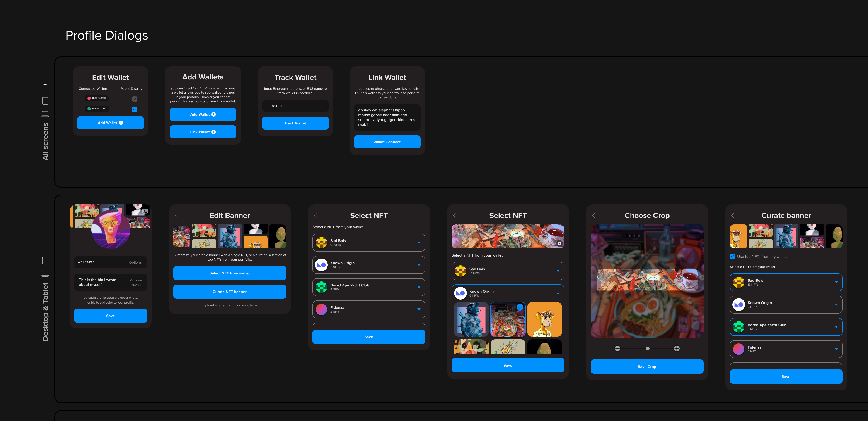
Task: Open the Fidenza dropdown in Curate banner
Action: pos(836,349)
